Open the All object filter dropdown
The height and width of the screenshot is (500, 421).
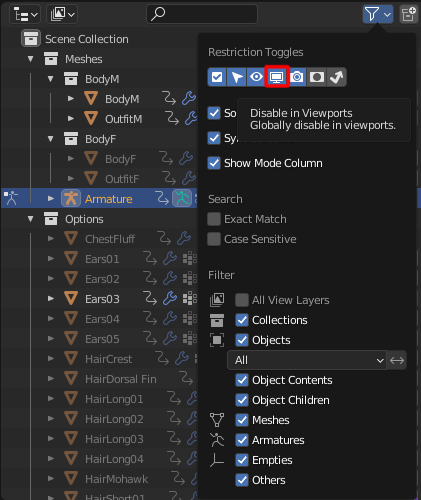coord(307,360)
